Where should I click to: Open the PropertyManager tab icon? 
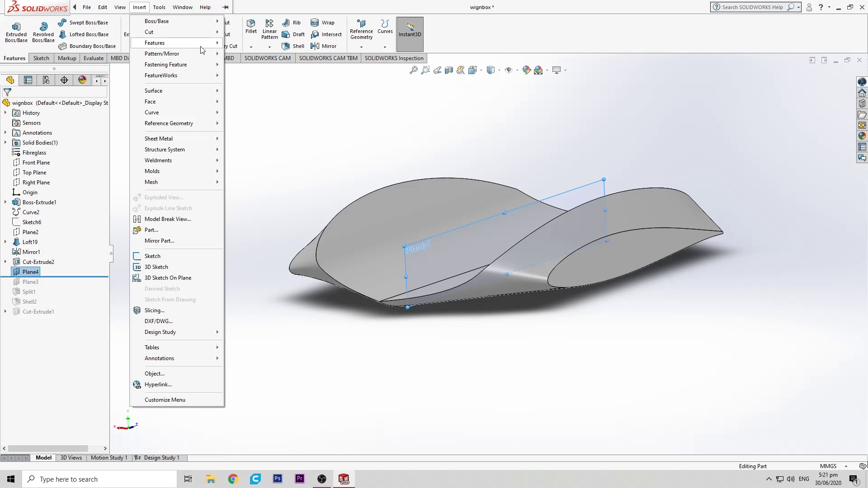click(x=28, y=80)
